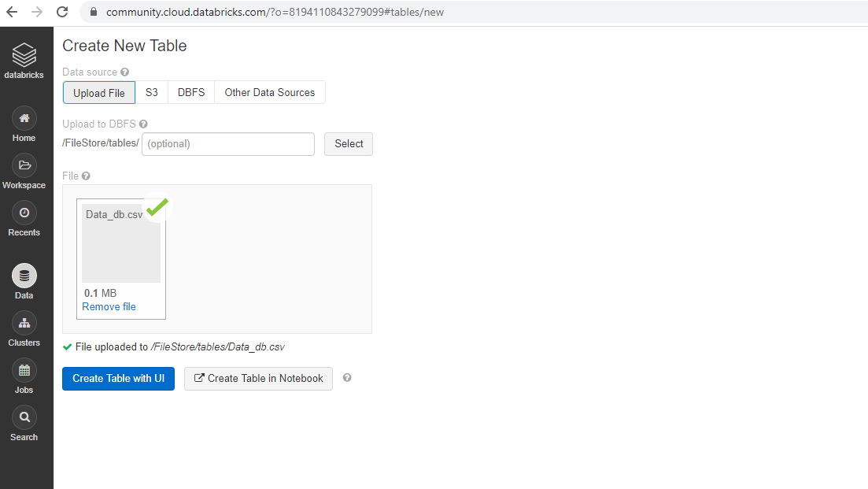
Task: Show help next to File label
Action: pos(86,176)
